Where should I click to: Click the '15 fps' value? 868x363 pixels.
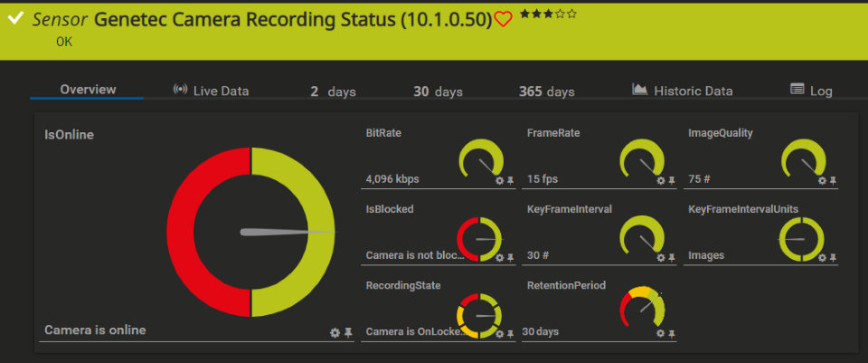[x=542, y=179]
